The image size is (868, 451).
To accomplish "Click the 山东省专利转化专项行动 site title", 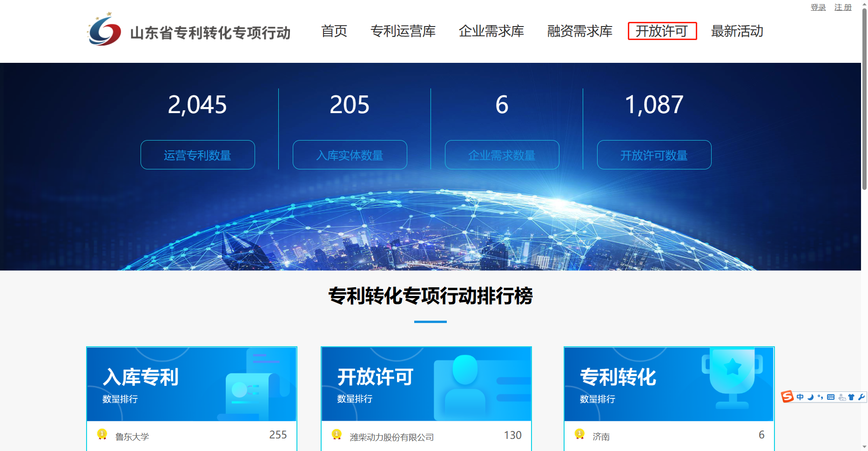I will click(210, 33).
